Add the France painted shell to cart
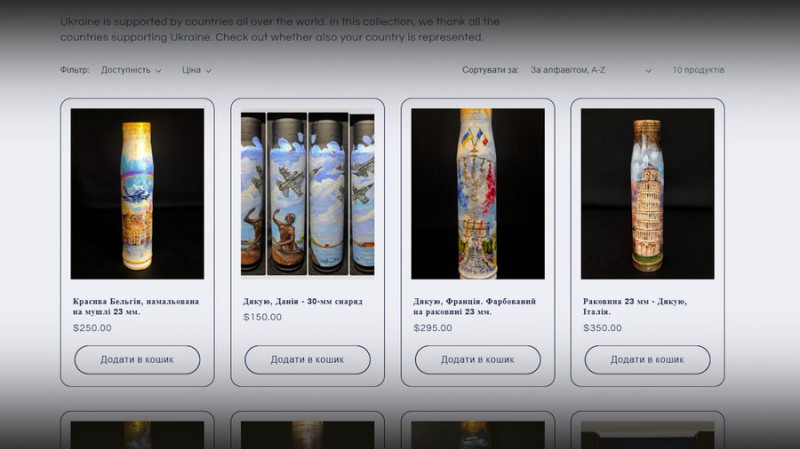 (x=478, y=360)
